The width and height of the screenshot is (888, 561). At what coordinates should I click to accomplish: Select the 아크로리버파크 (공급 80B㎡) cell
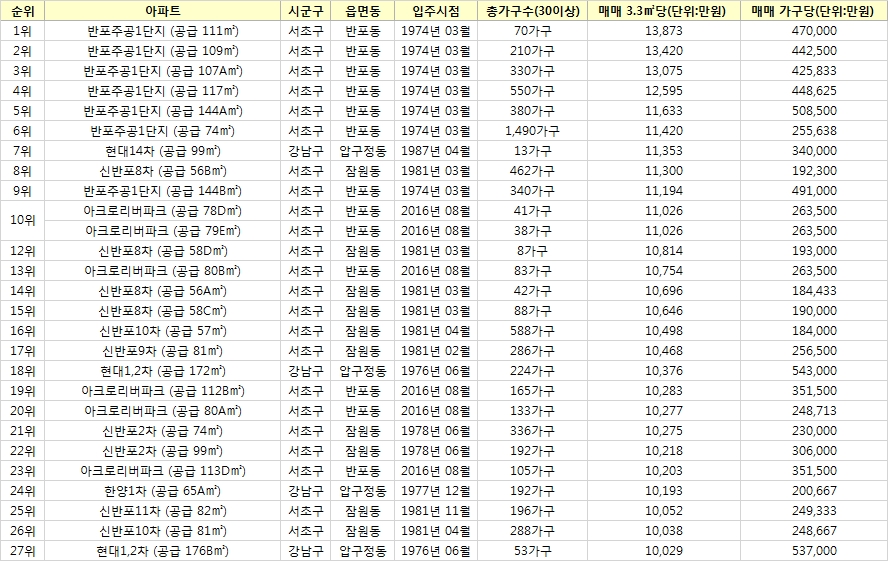pos(163,271)
